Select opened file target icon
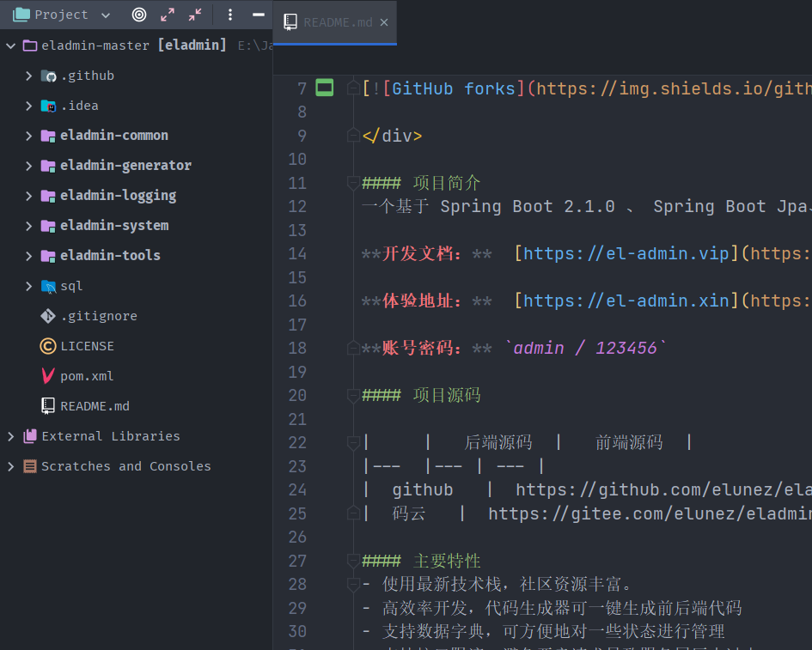 coord(139,15)
